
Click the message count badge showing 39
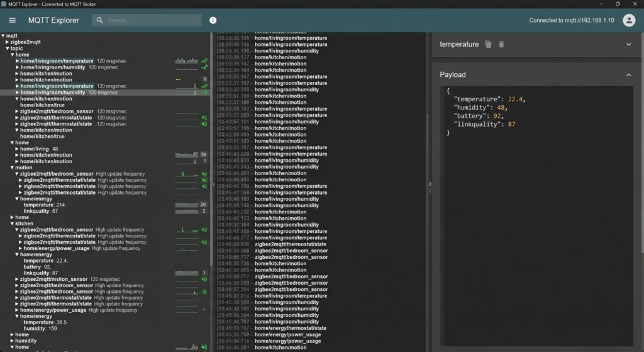coord(203,155)
